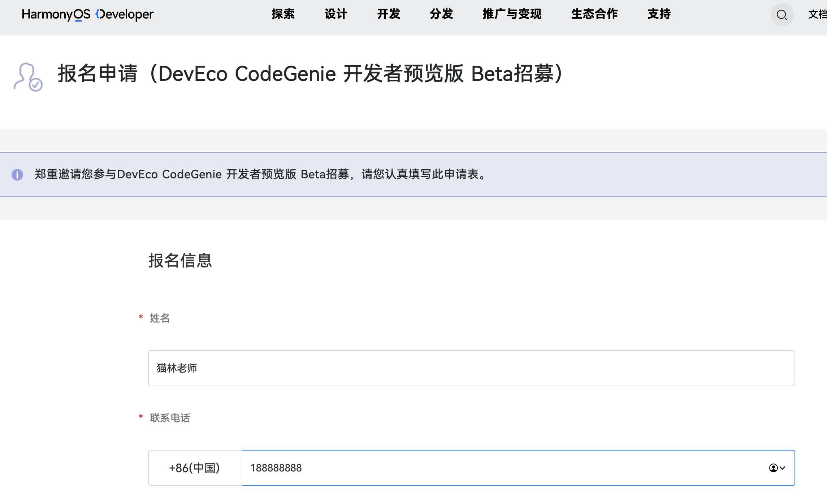Open the 探索 navigation menu
The image size is (827, 504).
[283, 14]
